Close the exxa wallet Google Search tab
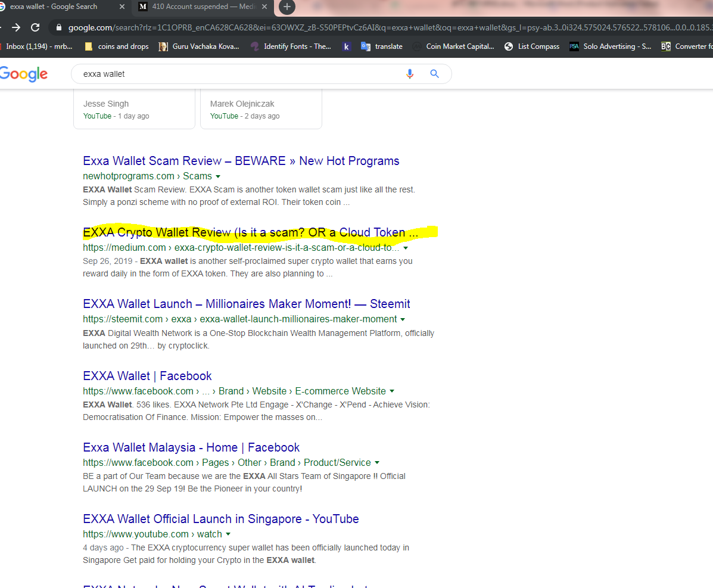Image resolution: width=713 pixels, height=588 pixels. point(122,7)
